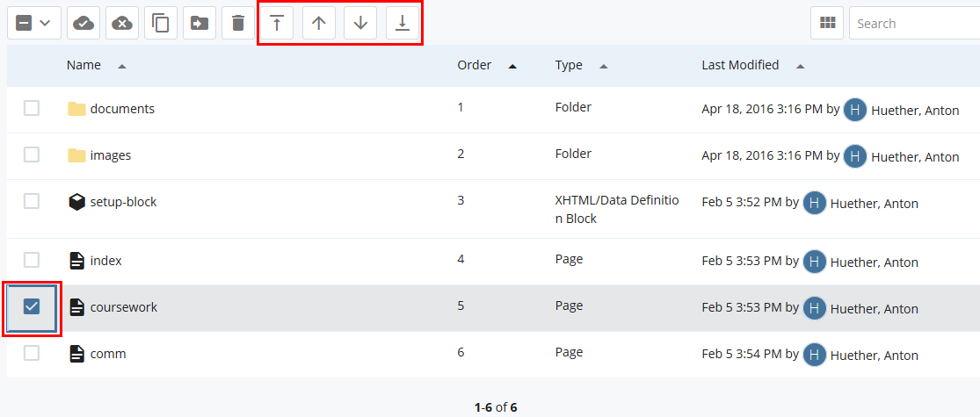
Task: Click the Unpublish cloud X icon
Action: pyautogui.click(x=122, y=24)
